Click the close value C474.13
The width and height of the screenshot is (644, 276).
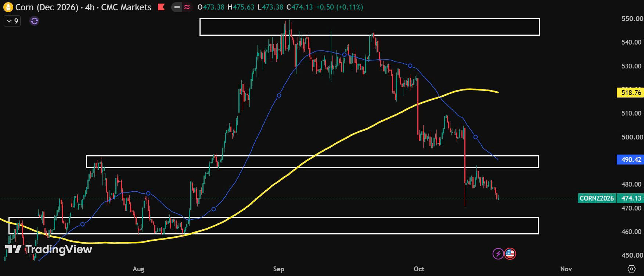[299, 7]
